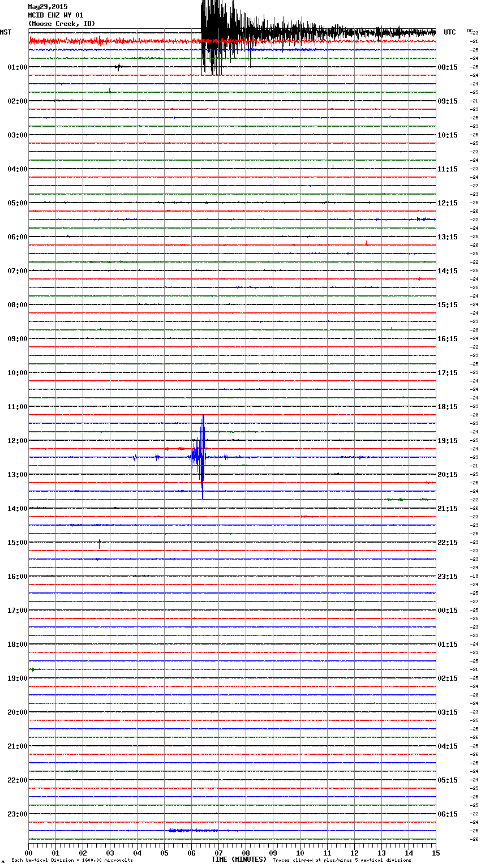Select the 12:15 UTC time label

coord(448,203)
